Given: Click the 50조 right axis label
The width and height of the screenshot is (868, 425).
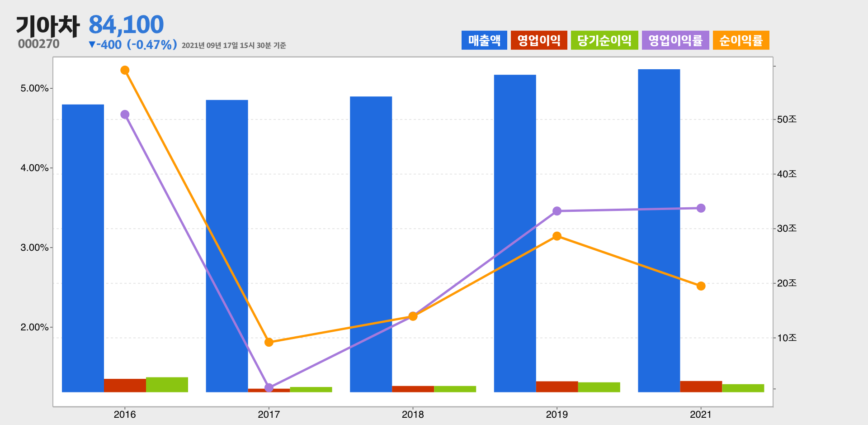Looking at the screenshot, I should click(787, 119).
